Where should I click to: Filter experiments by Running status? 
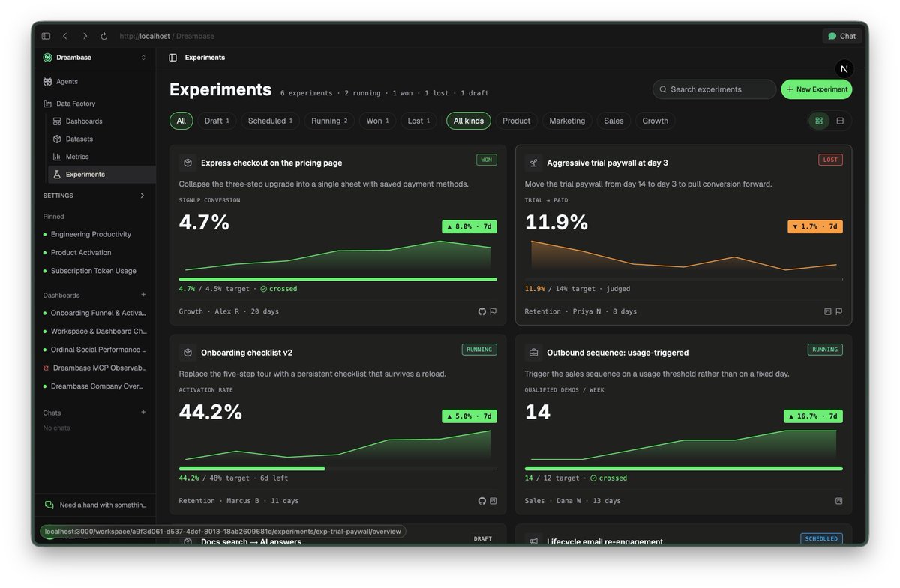329,121
